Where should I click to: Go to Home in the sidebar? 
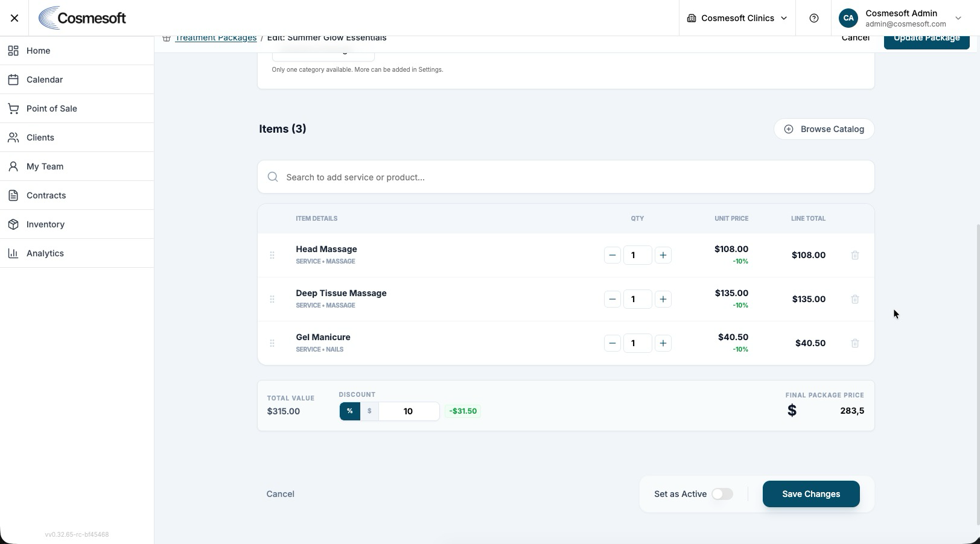coord(77,51)
